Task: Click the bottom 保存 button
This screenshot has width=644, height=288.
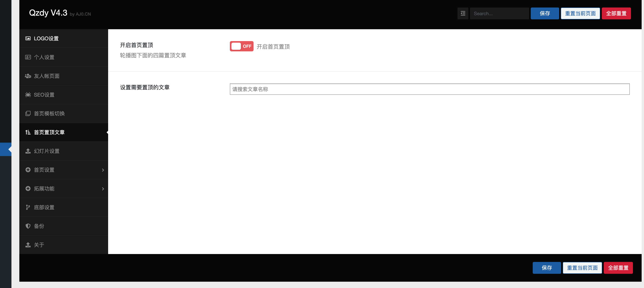Action: click(x=547, y=268)
